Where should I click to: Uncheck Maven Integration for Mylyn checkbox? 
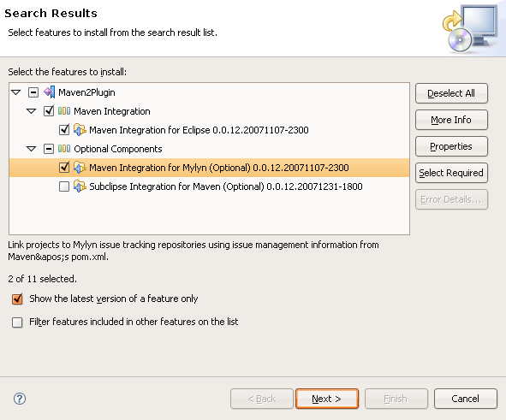tap(64, 168)
